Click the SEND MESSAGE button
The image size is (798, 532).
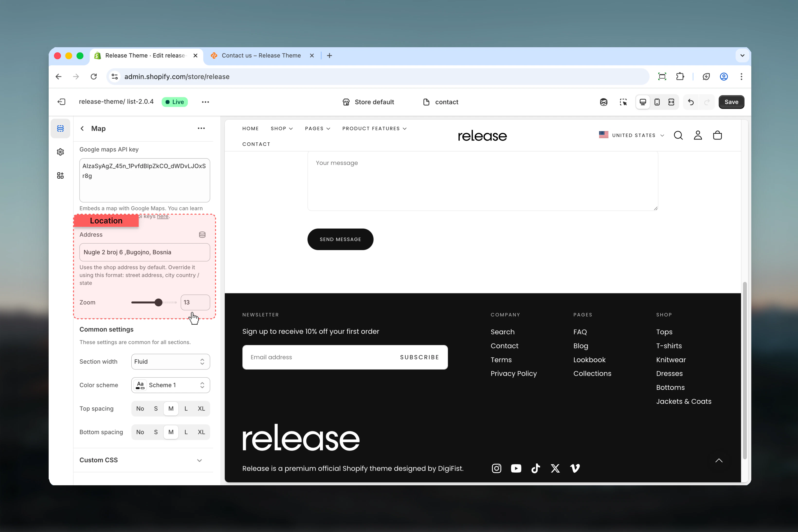(340, 239)
